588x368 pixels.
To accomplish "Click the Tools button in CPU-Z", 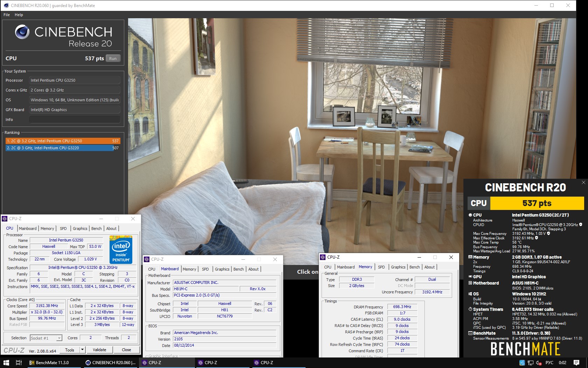I will click(x=70, y=350).
